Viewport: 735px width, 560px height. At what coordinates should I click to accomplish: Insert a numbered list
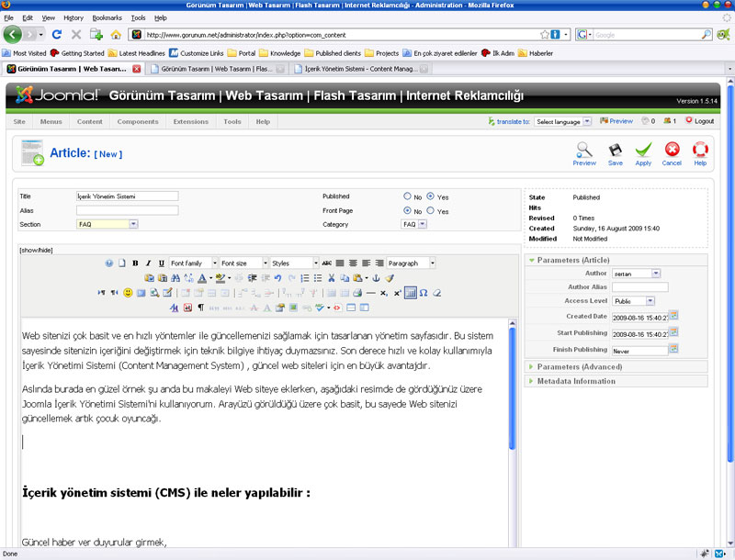[x=305, y=278]
